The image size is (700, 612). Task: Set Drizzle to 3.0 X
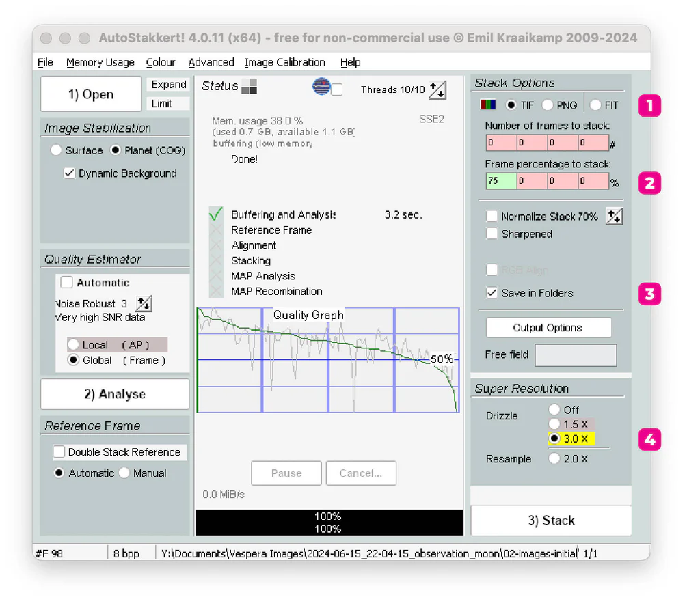pyautogui.click(x=554, y=439)
